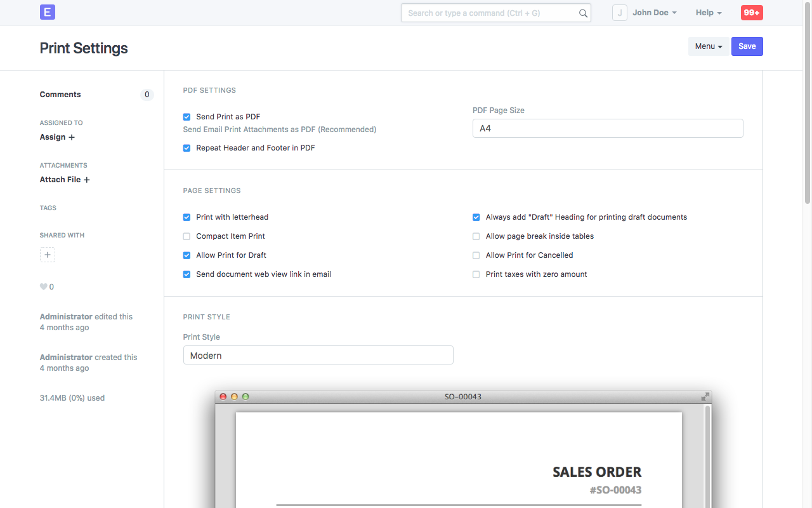Click Attach File in sidebar

[65, 180]
